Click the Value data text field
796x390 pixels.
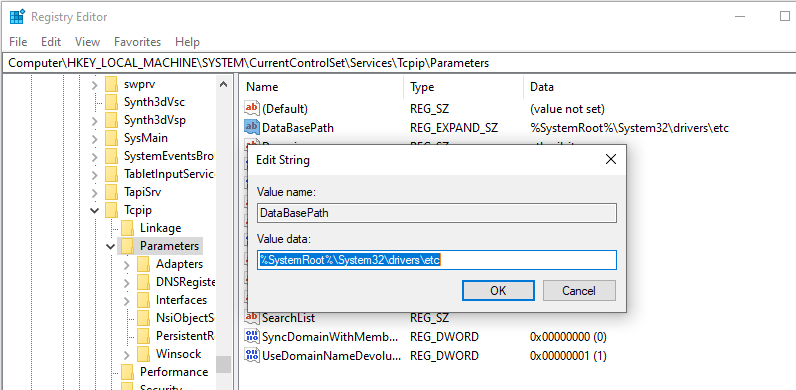click(x=437, y=260)
